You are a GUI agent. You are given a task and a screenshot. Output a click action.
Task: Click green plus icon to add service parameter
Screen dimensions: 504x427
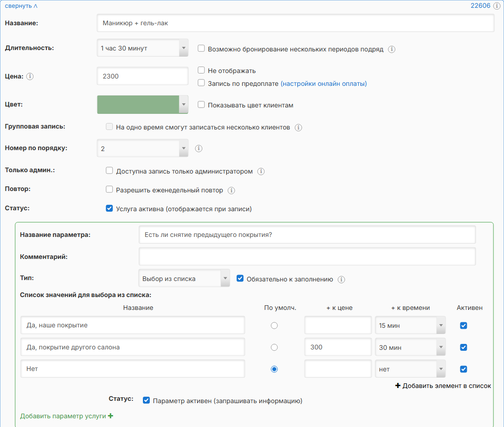pyautogui.click(x=111, y=416)
